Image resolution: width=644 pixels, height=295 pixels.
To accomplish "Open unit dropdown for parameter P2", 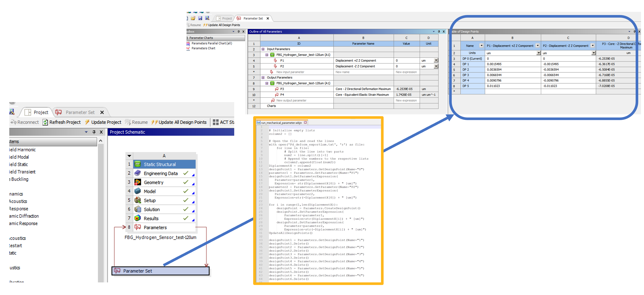I will (x=436, y=66).
